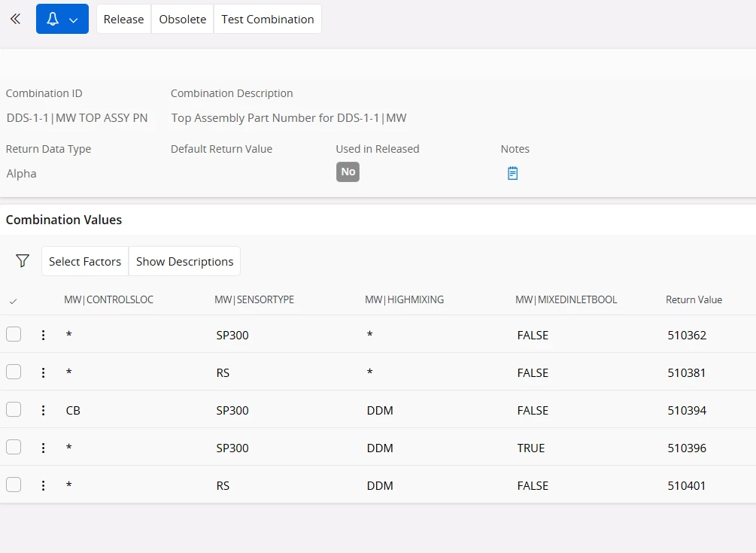Viewport: 756px width, 553px height.
Task: Select the checkbox for row 510362
Action: (14, 335)
